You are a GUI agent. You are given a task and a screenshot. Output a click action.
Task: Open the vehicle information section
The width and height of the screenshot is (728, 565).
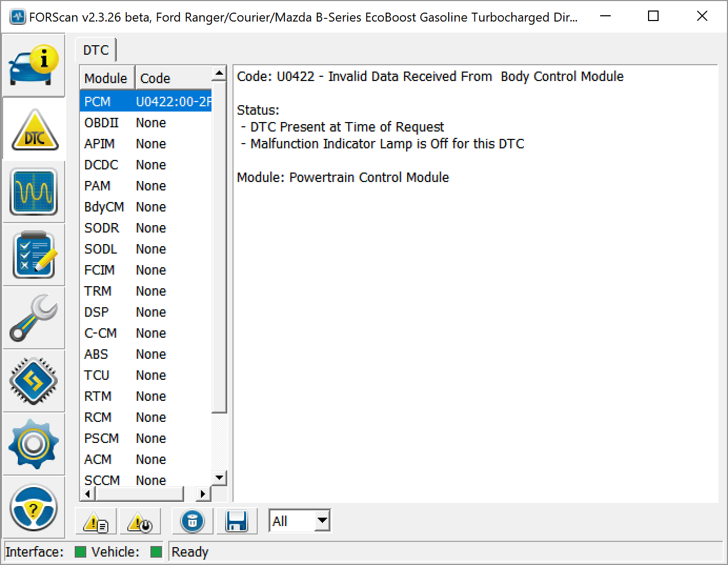(x=34, y=65)
